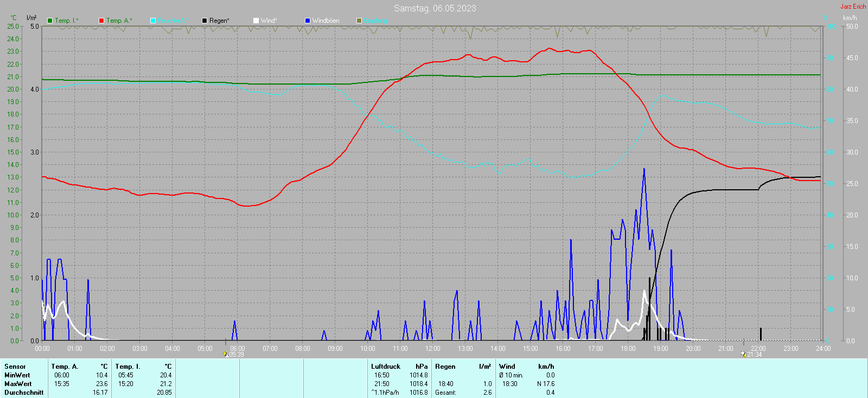This screenshot has width=868, height=398.
Task: Click the red "Jarz Erich" author text
Action: (x=853, y=7)
